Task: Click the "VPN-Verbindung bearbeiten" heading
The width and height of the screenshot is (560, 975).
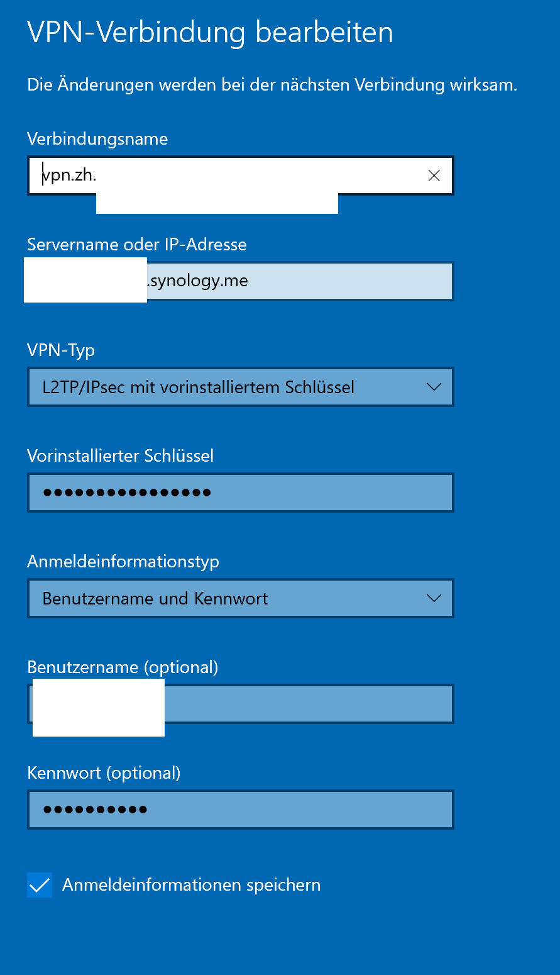Action: [210, 33]
